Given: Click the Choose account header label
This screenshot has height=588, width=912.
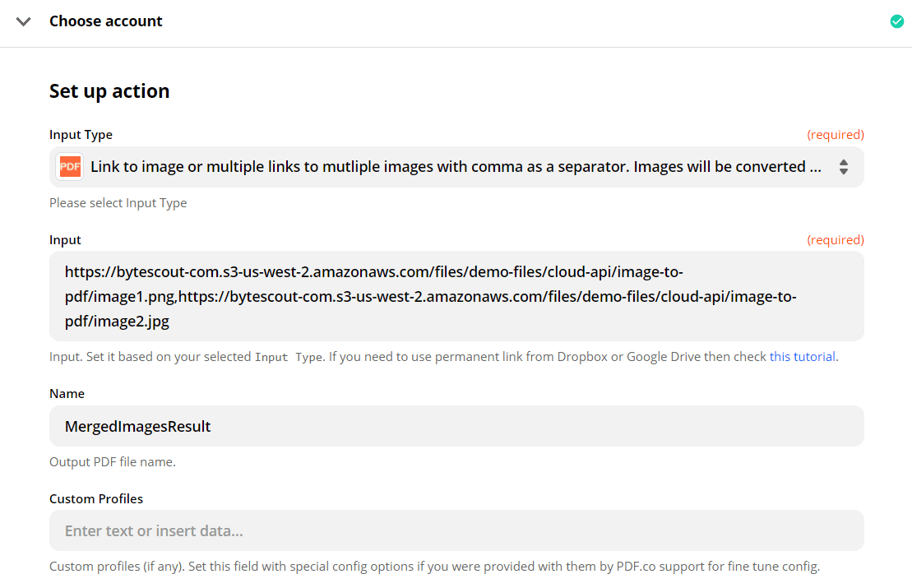Looking at the screenshot, I should tap(105, 21).
